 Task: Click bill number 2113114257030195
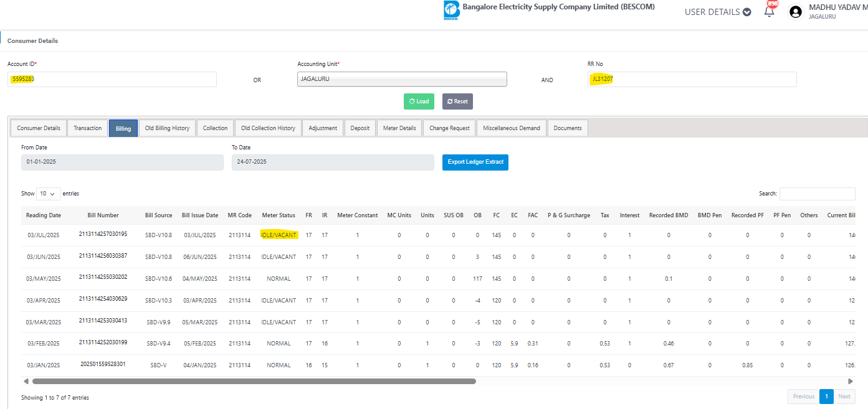pos(103,234)
